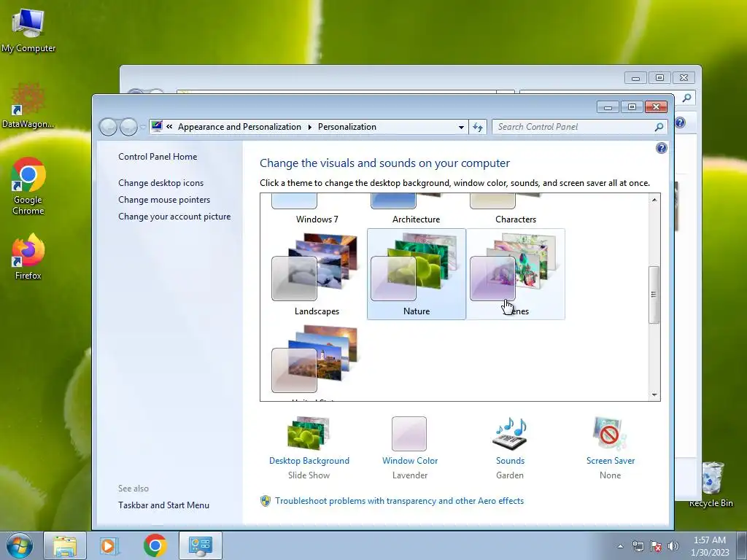
Task: Click the help icon in the background window
Action: pos(680,122)
